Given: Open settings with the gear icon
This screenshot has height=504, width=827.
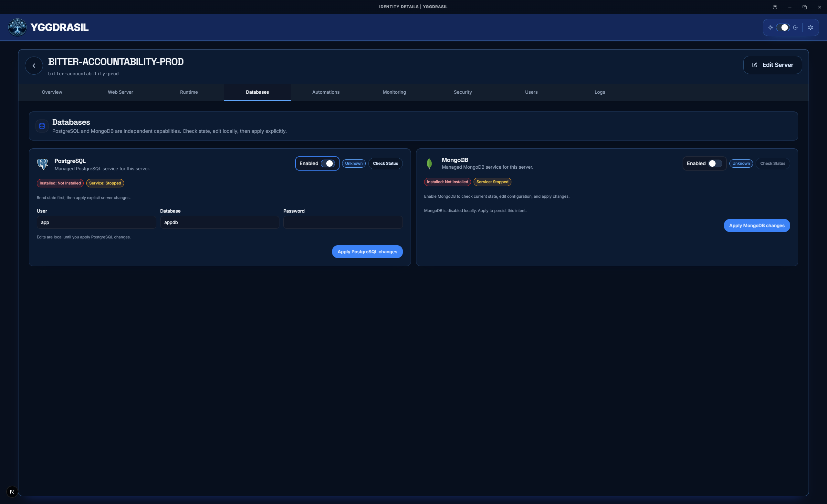Looking at the screenshot, I should 811,27.
